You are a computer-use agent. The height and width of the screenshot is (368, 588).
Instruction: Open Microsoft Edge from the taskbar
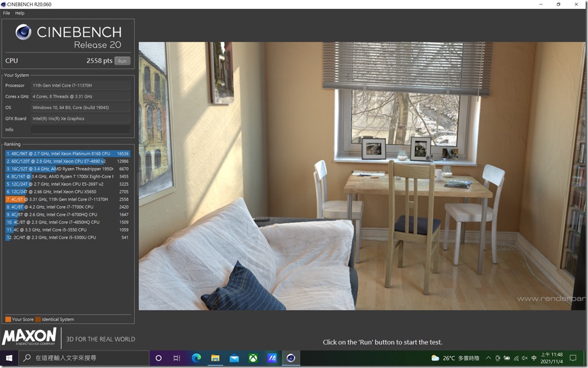[196, 357]
